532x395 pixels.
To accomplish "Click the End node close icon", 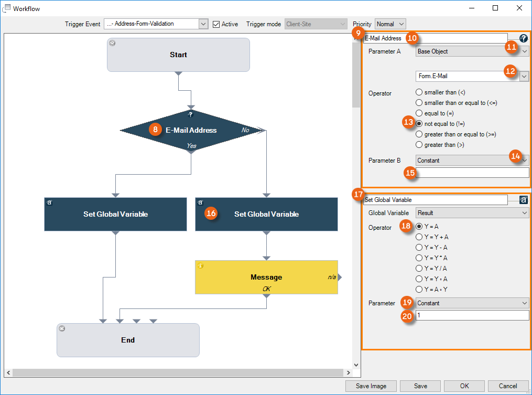I will tap(62, 328).
